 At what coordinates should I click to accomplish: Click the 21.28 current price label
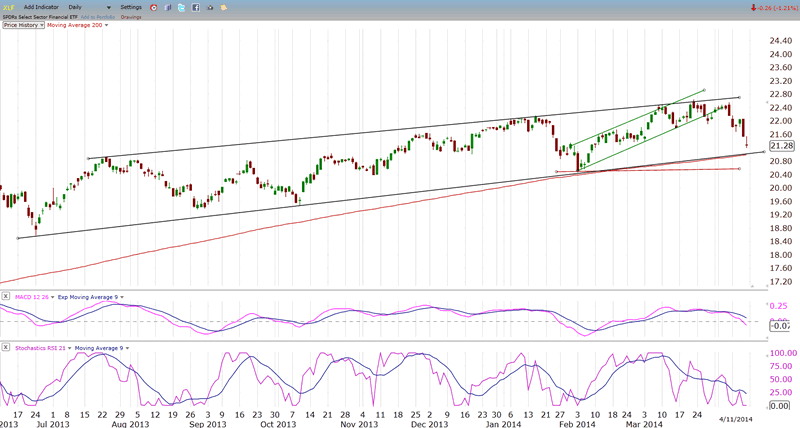coord(780,146)
